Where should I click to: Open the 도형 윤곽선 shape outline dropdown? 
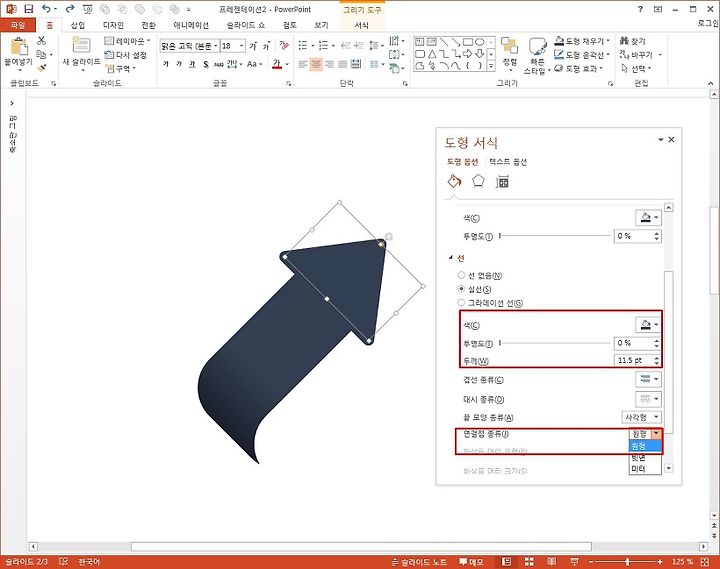point(582,55)
